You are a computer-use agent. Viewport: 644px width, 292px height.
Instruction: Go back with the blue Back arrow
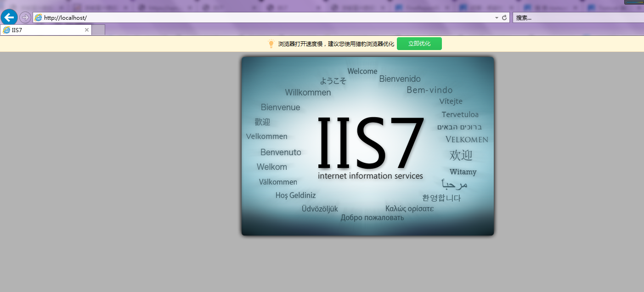(9, 17)
